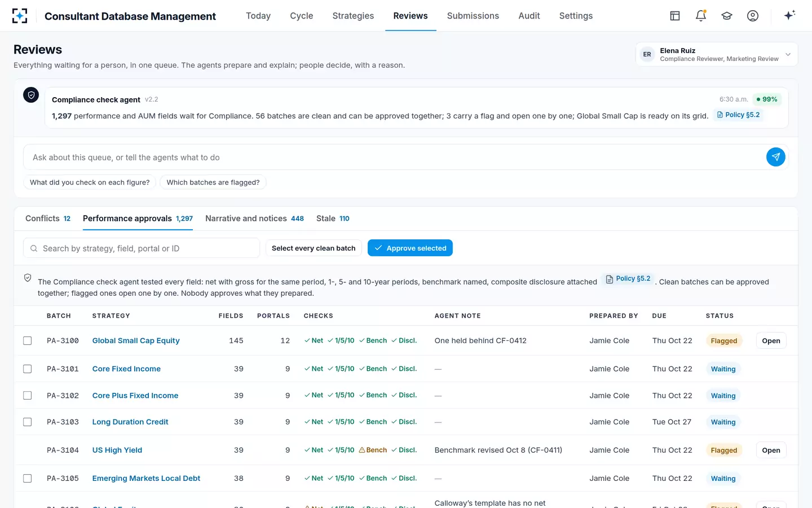Open the flagged US High Yield batch
The height and width of the screenshot is (508, 812).
coord(771,450)
